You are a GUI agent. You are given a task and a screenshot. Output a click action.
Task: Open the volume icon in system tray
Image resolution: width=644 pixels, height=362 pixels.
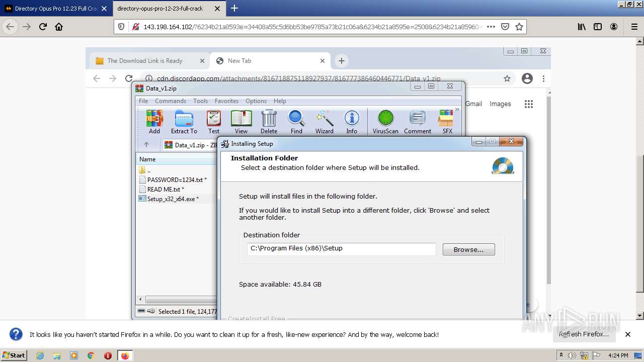573,355
